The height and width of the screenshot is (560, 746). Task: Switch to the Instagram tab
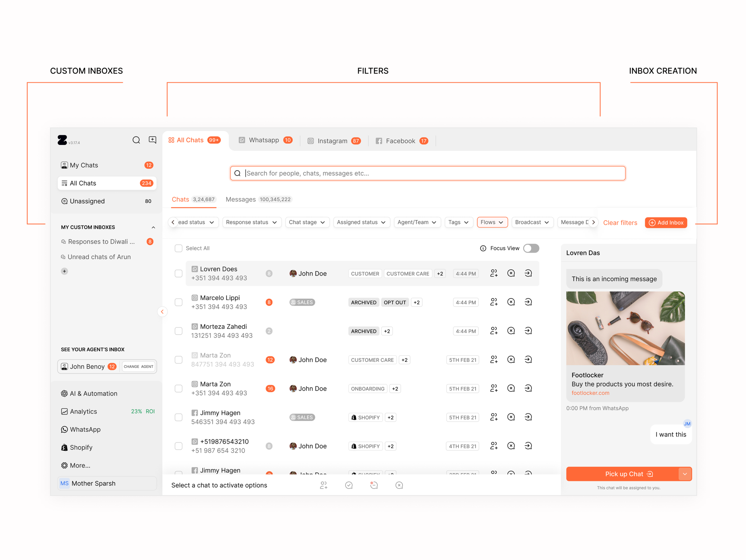click(332, 141)
